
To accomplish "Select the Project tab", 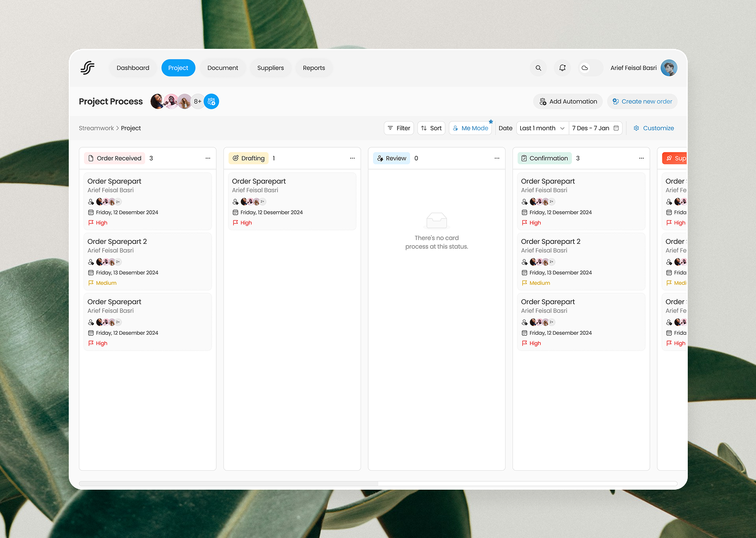I will (x=178, y=68).
